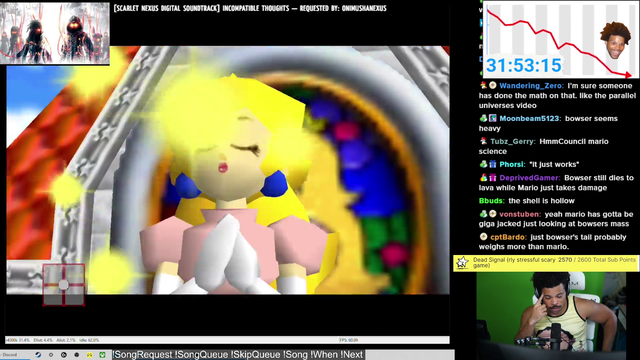Viewport: 640px width, 360px height.
Task: Open Phorsi's chat profile
Action: [x=512, y=164]
